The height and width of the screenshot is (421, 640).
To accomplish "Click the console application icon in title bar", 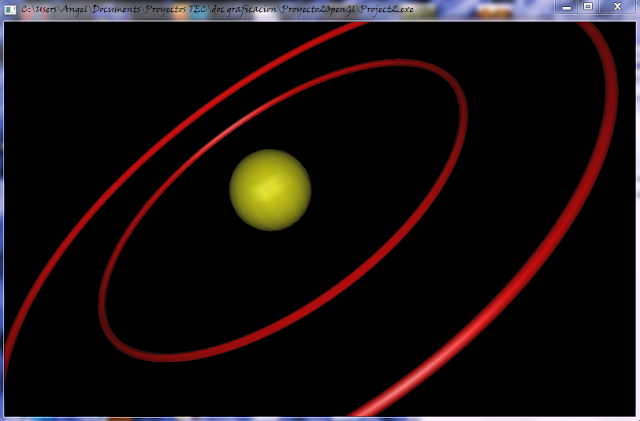I will point(10,9).
